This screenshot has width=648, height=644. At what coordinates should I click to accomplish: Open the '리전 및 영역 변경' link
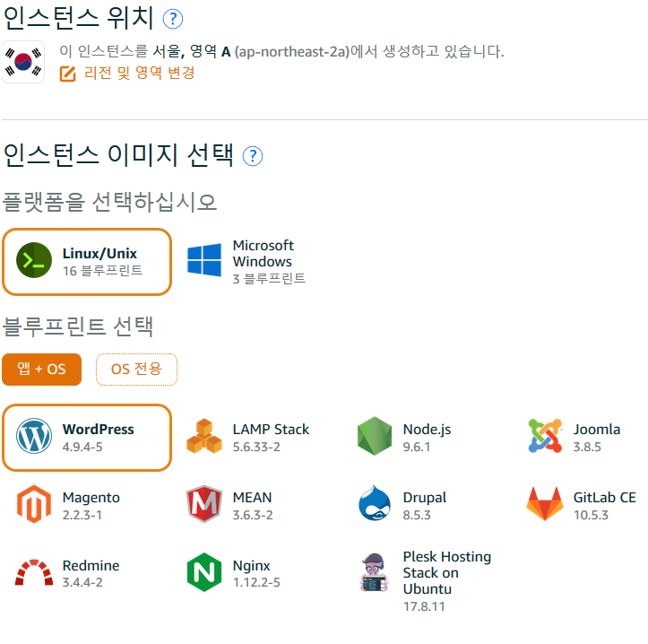click(139, 73)
